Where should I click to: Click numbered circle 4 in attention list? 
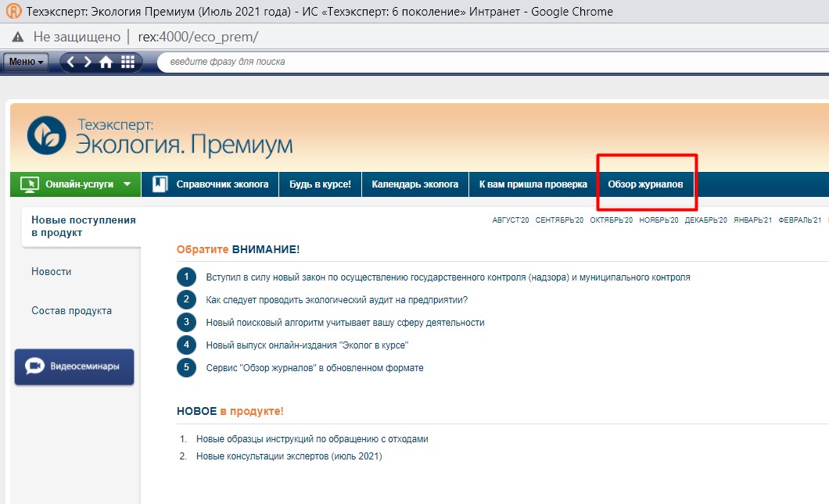186,345
